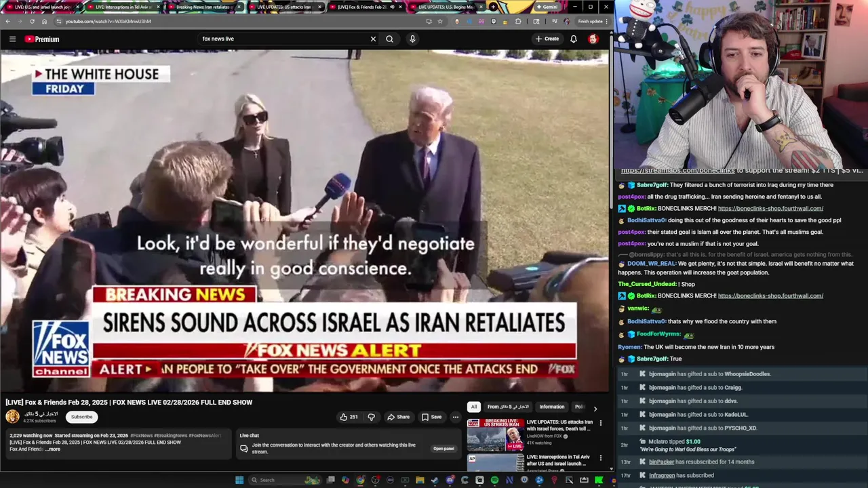Save the video to a playlist
868x488 pixels.
(x=431, y=417)
